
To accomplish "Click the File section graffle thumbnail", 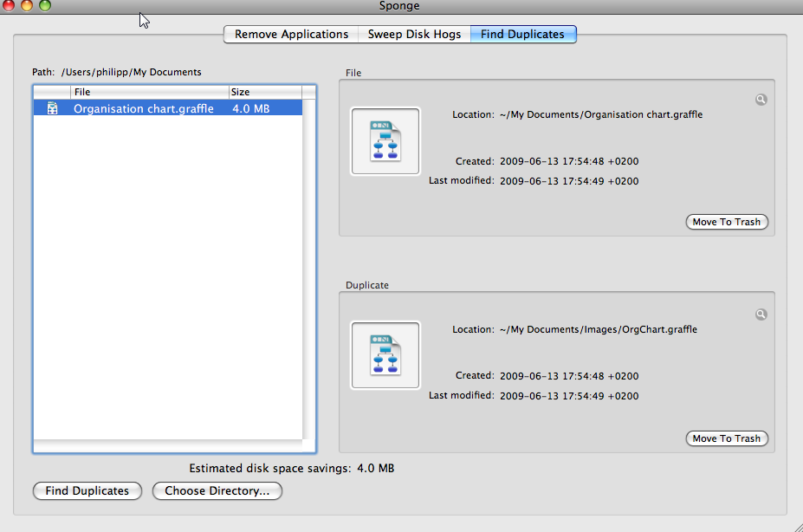I will (385, 141).
